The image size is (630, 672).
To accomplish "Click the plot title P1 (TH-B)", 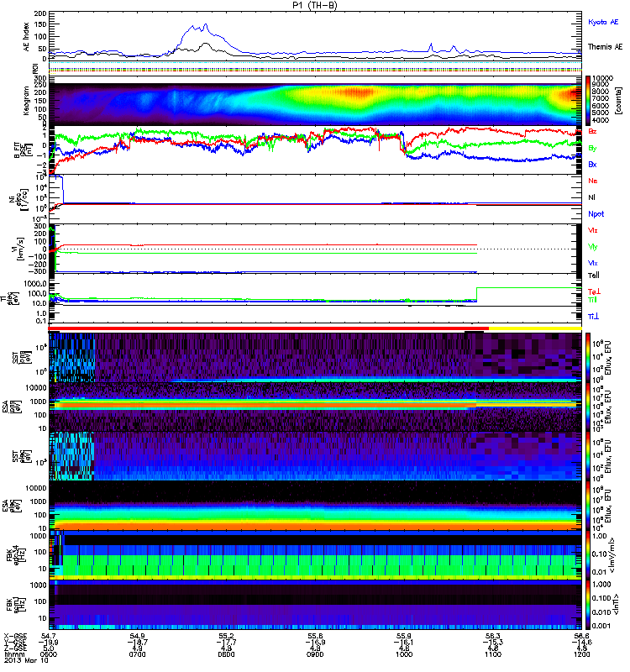I will click(x=314, y=5).
